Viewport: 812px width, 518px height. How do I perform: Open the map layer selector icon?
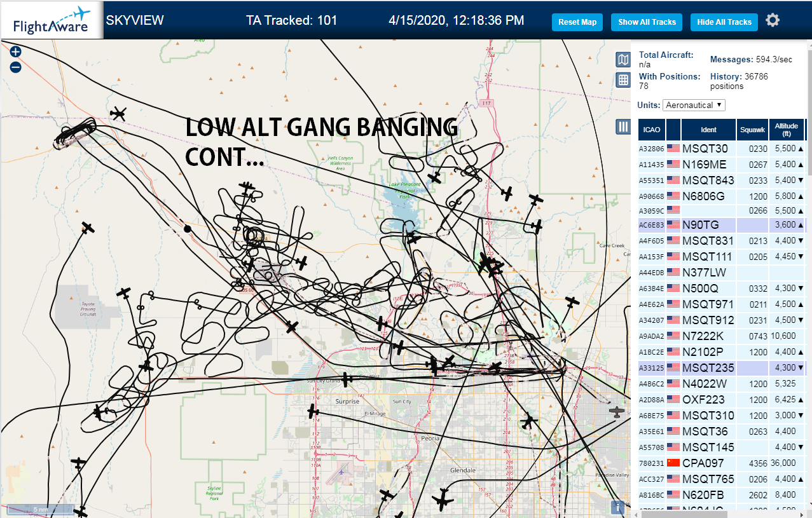624,60
